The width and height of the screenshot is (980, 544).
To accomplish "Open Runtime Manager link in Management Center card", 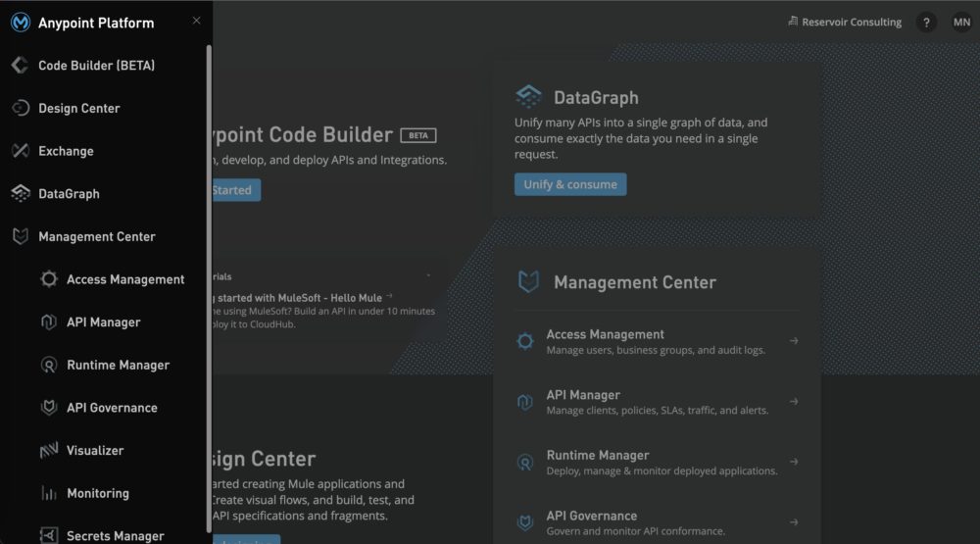I will 598,455.
